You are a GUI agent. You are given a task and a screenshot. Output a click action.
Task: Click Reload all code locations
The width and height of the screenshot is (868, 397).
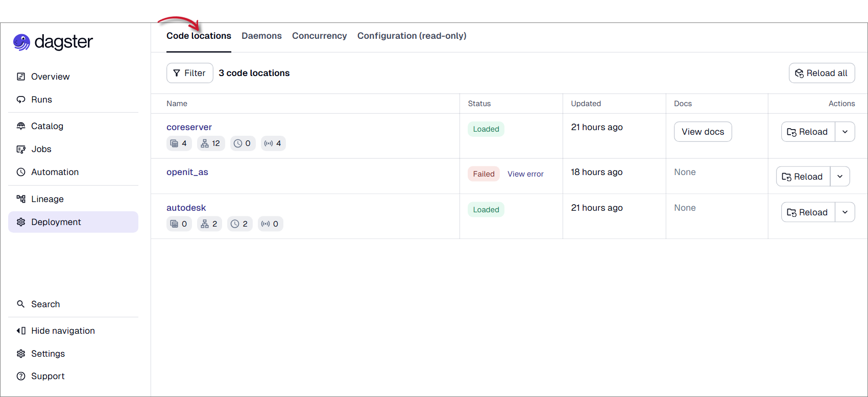click(822, 73)
